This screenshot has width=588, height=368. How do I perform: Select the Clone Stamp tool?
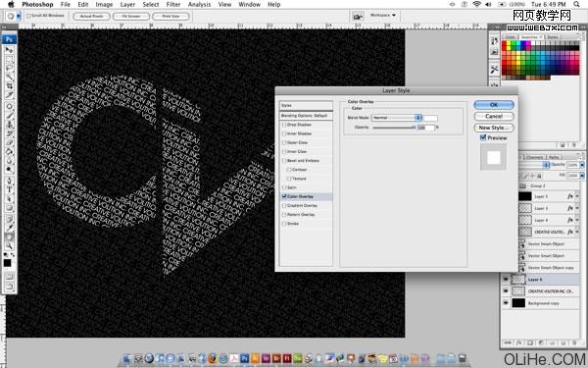pos(10,125)
